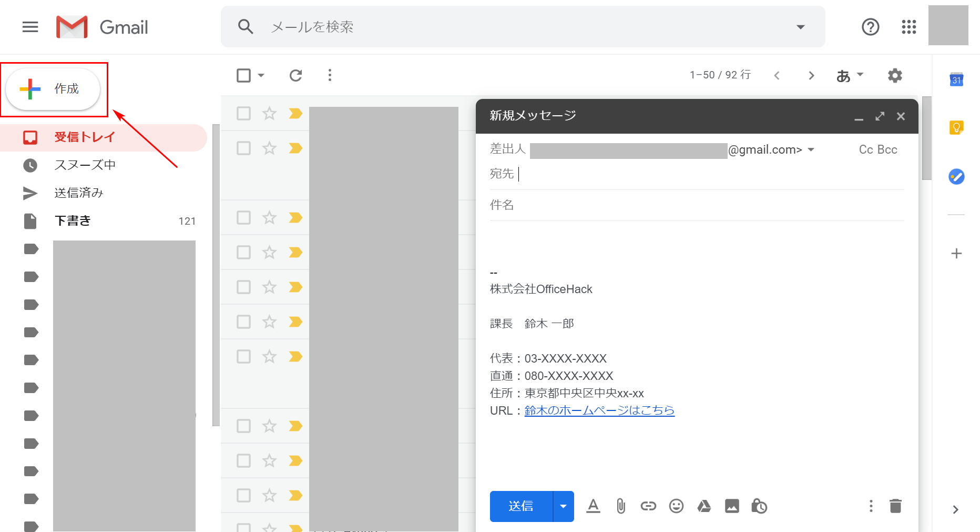Click the search magnifier icon
Screen dimensions: 980x532
(x=246, y=27)
